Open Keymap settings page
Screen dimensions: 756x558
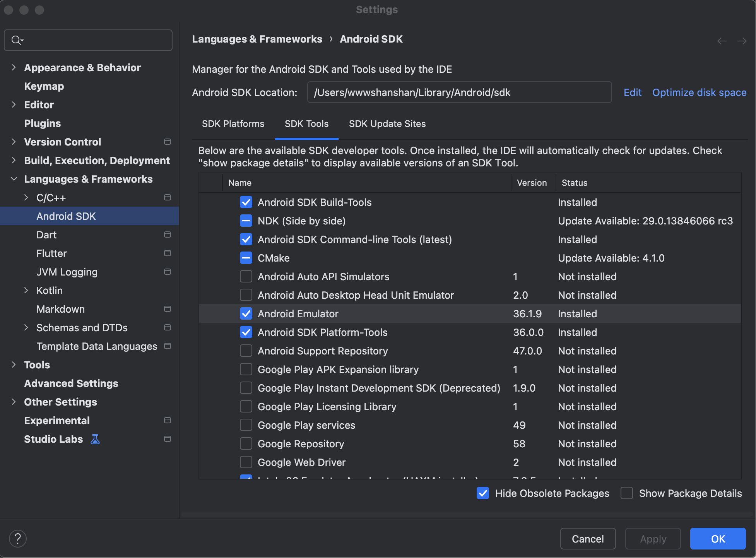click(44, 86)
